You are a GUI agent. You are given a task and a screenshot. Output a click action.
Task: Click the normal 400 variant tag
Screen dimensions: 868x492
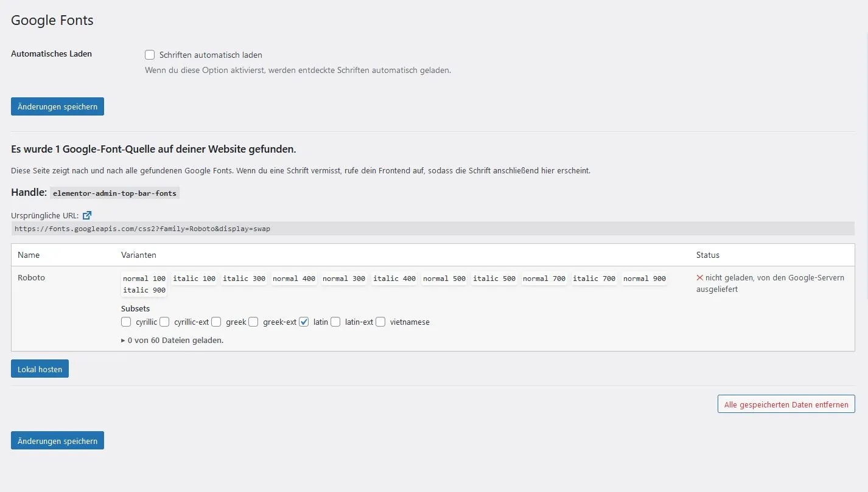click(x=294, y=279)
